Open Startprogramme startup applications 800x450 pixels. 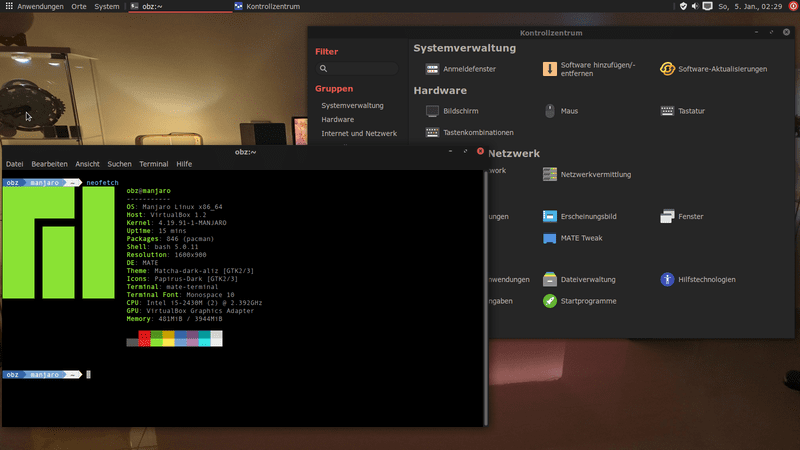click(x=580, y=301)
